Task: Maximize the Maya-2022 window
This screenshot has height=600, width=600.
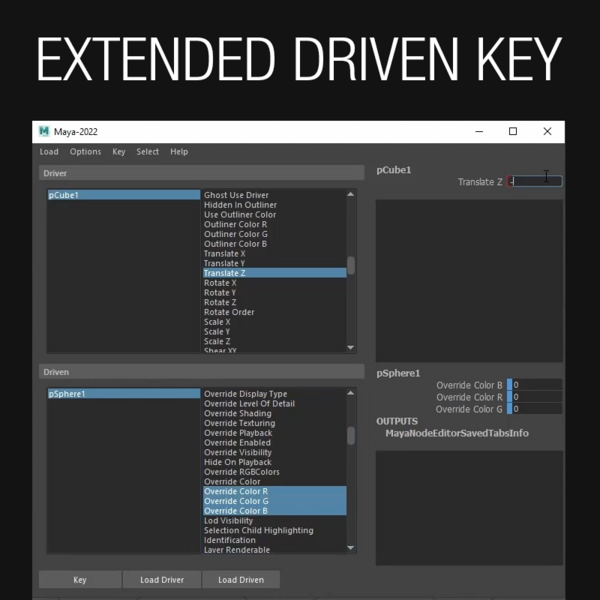Action: (513, 131)
